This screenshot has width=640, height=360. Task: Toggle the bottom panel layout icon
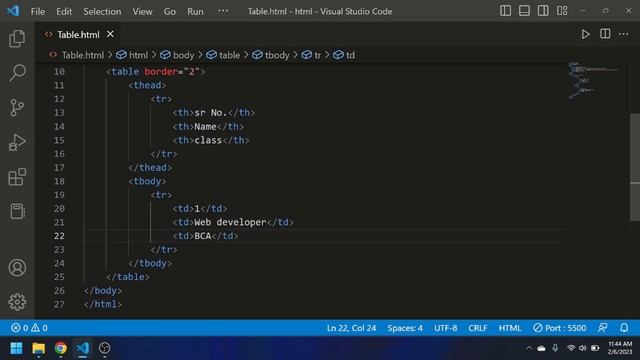pyautogui.click(x=524, y=11)
